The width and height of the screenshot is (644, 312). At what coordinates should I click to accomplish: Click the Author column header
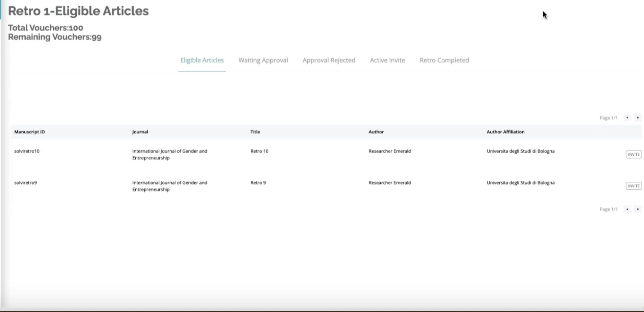(x=376, y=132)
